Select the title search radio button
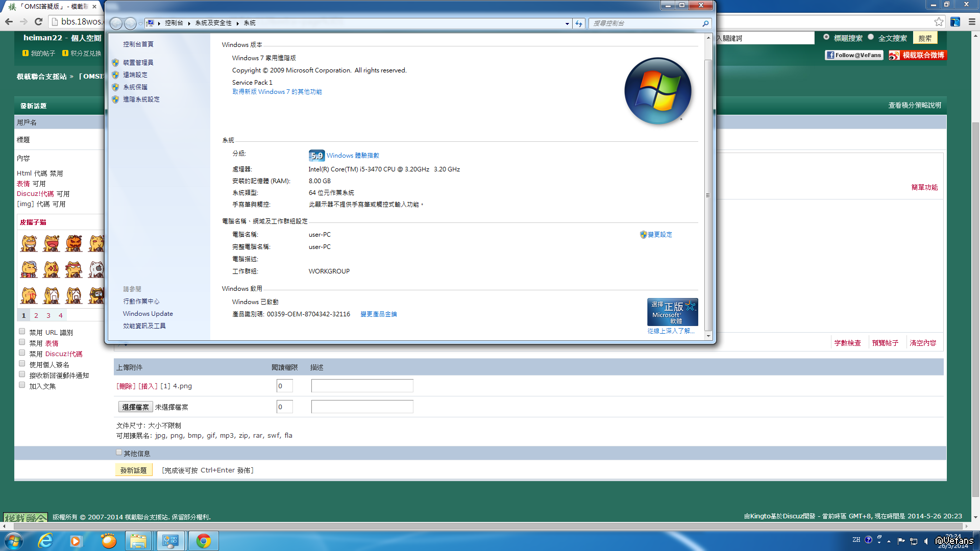Viewport: 980px width, 551px height. (x=826, y=37)
